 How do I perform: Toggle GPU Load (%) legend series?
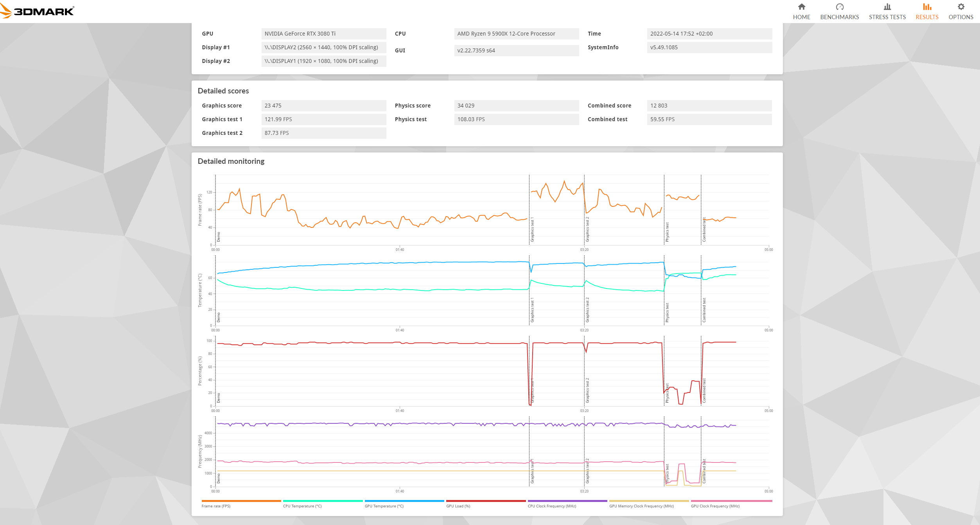click(458, 506)
